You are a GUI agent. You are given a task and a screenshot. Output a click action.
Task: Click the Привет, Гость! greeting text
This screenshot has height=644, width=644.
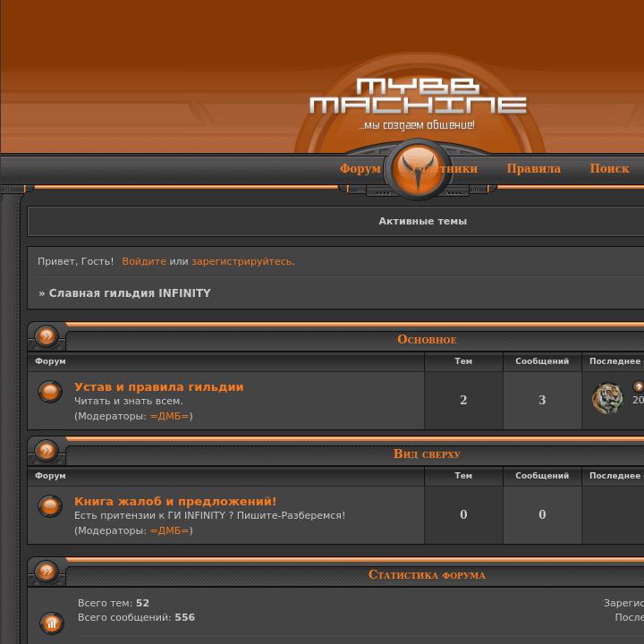click(x=75, y=261)
